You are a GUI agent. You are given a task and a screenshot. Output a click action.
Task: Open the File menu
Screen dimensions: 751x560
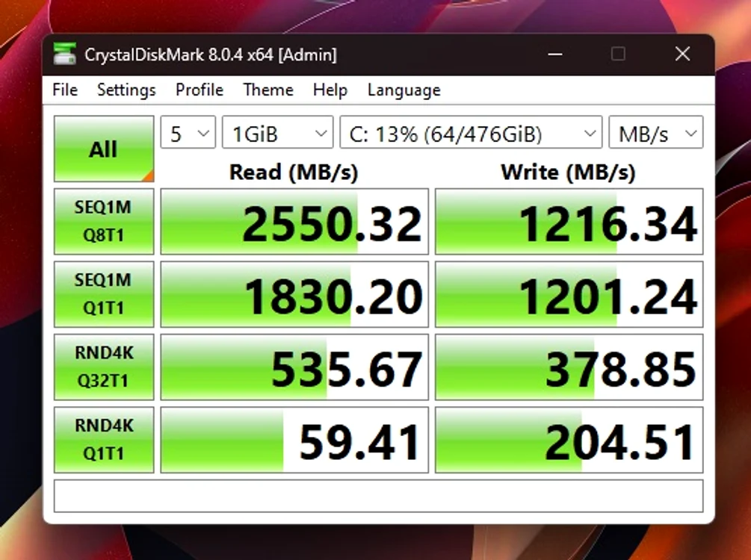coord(65,90)
